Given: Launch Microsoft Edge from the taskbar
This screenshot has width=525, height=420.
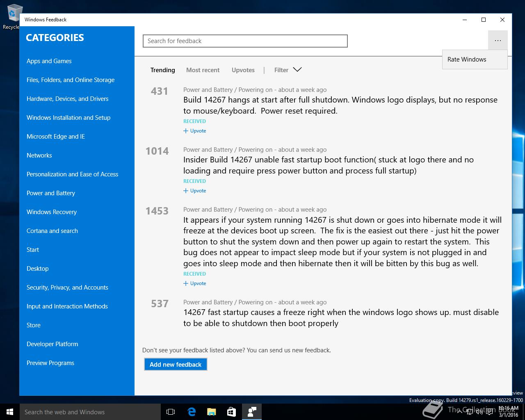Looking at the screenshot, I should [x=192, y=412].
